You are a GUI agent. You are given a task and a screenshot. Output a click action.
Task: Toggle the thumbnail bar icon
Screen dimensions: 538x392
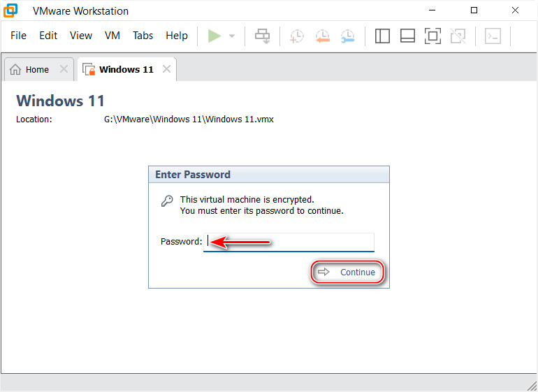coord(407,36)
